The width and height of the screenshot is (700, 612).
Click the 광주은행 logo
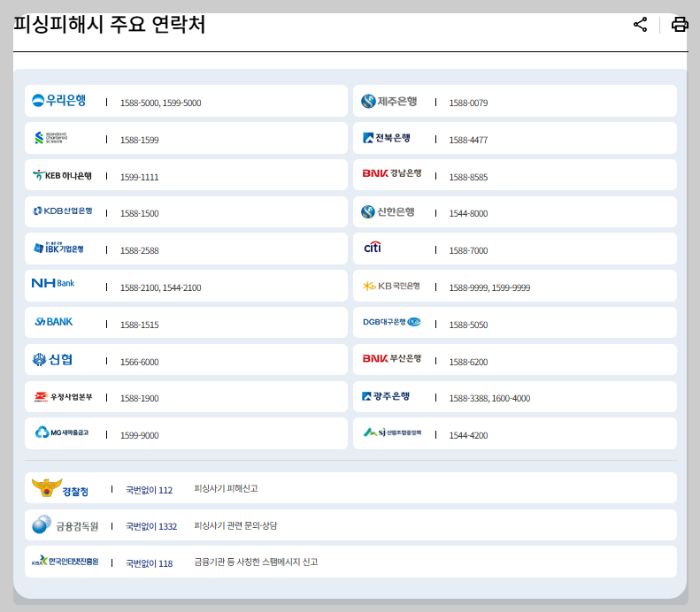385,395
